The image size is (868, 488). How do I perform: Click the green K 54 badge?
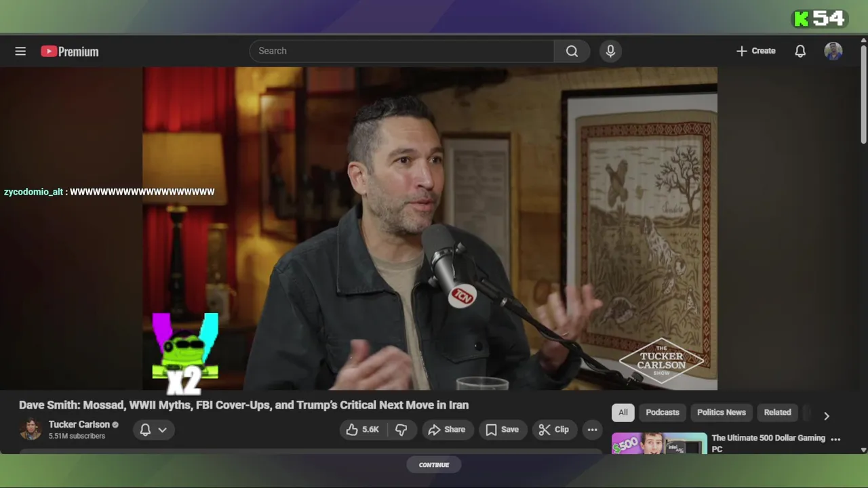819,19
